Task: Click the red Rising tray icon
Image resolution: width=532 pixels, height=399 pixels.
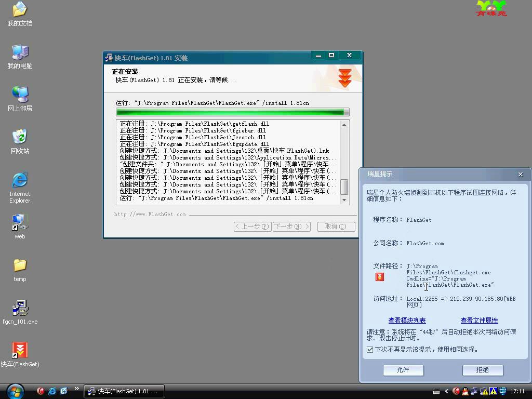Action: (456, 392)
